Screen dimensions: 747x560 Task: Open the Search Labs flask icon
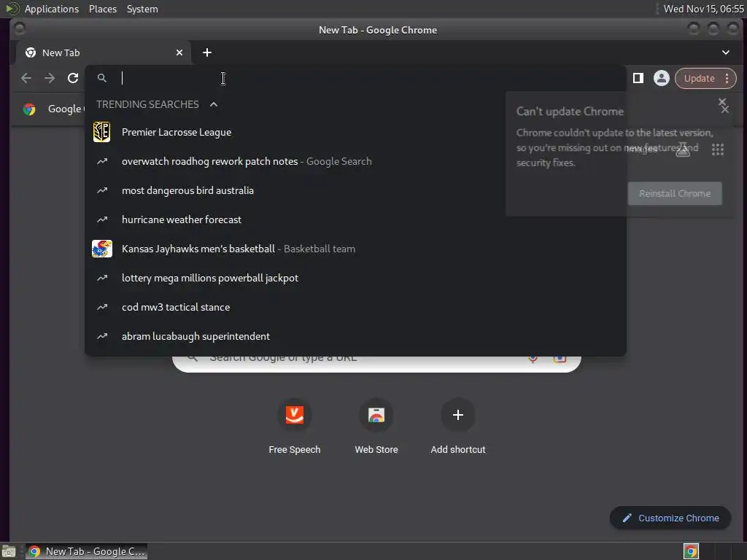(683, 149)
